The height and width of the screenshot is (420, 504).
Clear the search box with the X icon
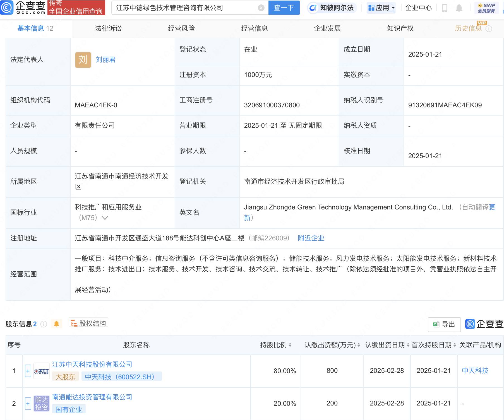pos(261,8)
